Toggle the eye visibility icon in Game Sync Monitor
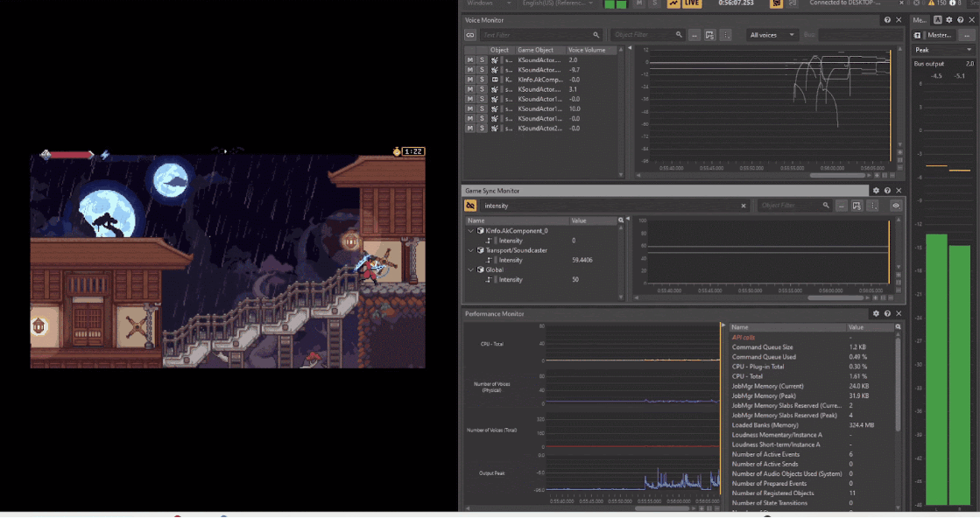This screenshot has height=518, width=980. [896, 206]
